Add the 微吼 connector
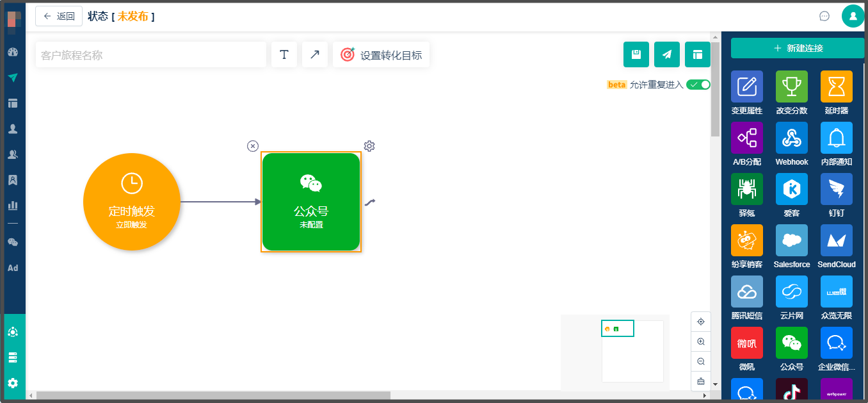This screenshot has height=403, width=868. (x=747, y=343)
